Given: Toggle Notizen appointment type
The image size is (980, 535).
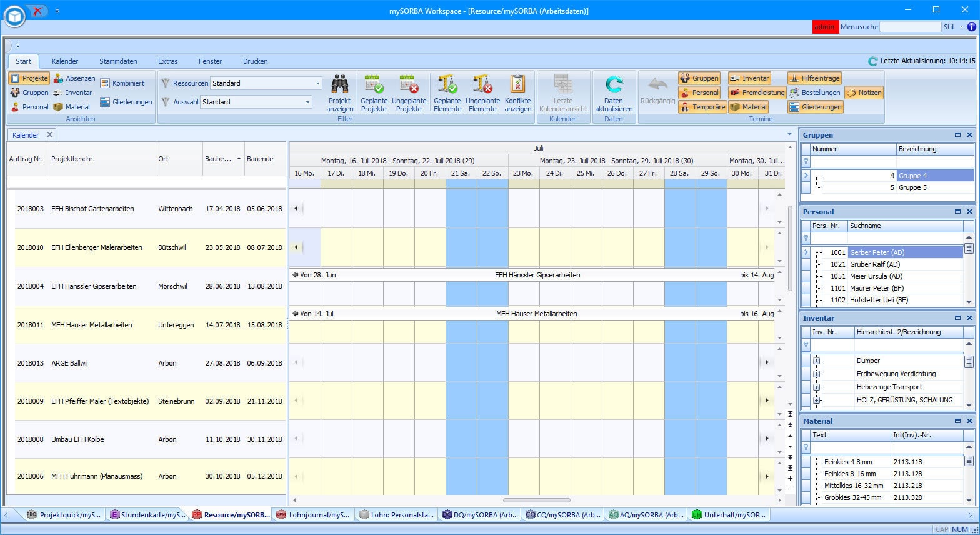Looking at the screenshot, I should pyautogui.click(x=864, y=92).
